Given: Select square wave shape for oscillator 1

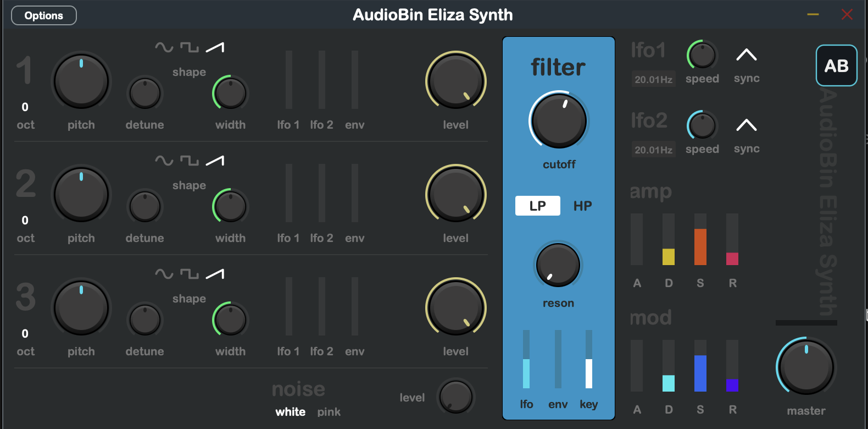Looking at the screenshot, I should click(x=190, y=48).
